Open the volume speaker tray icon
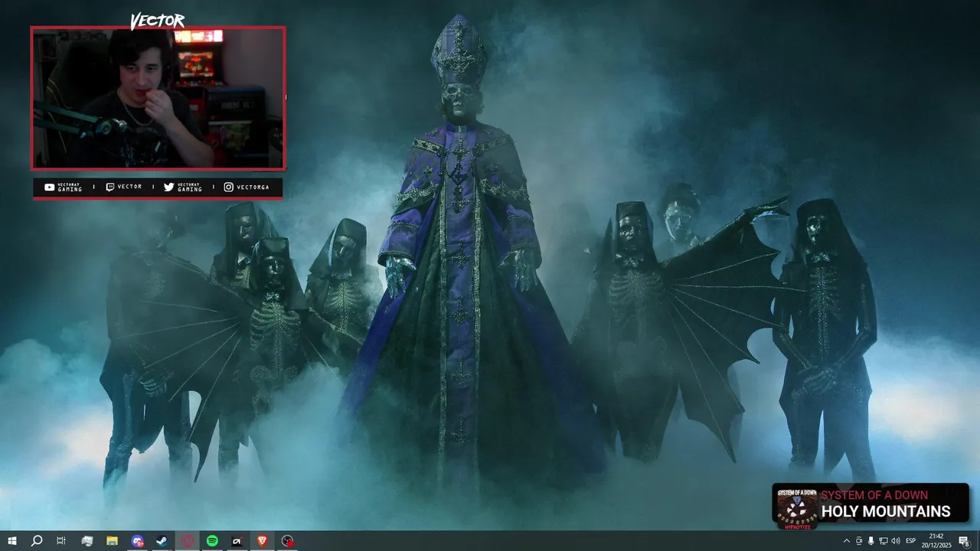This screenshot has height=551, width=980. (896, 541)
